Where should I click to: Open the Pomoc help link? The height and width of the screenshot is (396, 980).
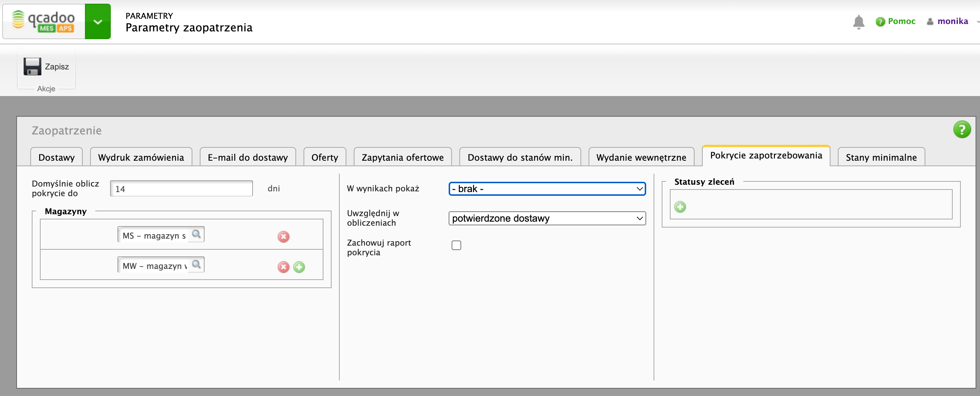(901, 21)
